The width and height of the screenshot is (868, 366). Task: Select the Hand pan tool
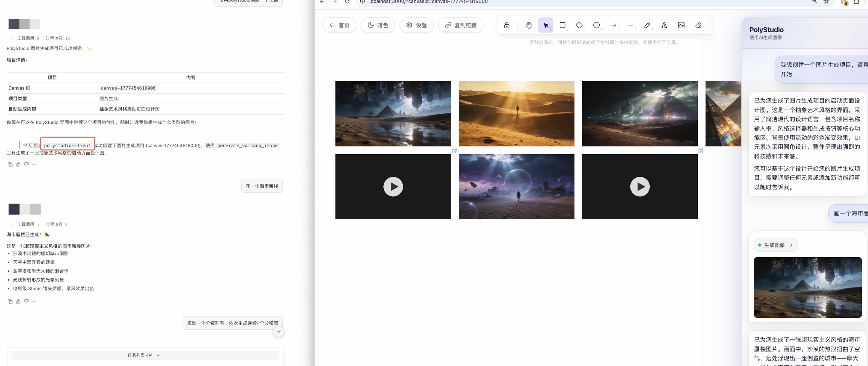[x=528, y=25]
